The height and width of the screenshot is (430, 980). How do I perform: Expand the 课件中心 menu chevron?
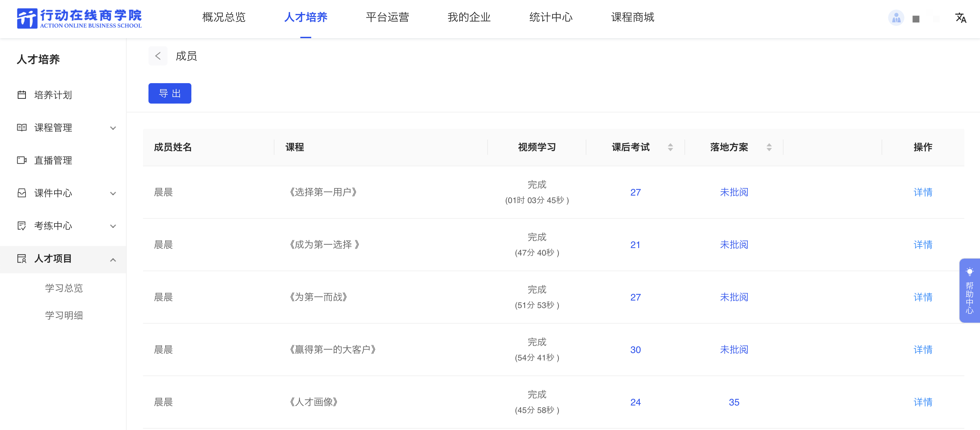pos(113,193)
